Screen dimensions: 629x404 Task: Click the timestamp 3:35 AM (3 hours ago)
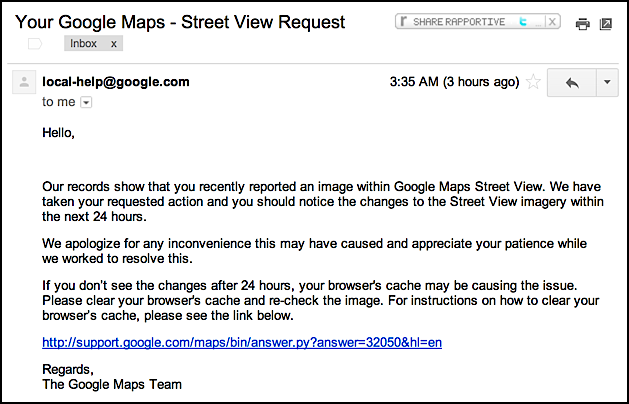point(455,82)
